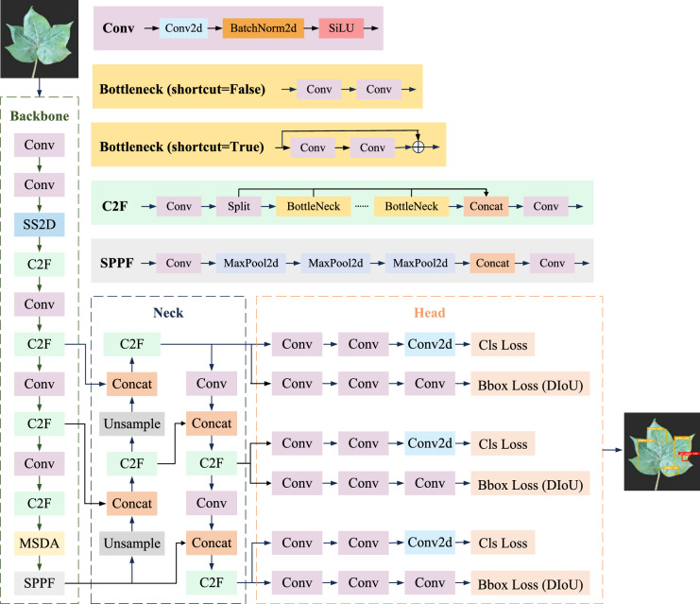Click the bold SPPF label beside MaxPool2d row
Viewport: 700px width, 604px height.
point(116,263)
